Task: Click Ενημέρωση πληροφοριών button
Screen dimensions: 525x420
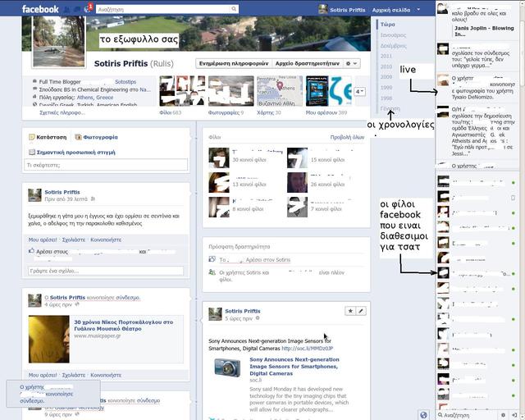Action: pyautogui.click(x=234, y=63)
